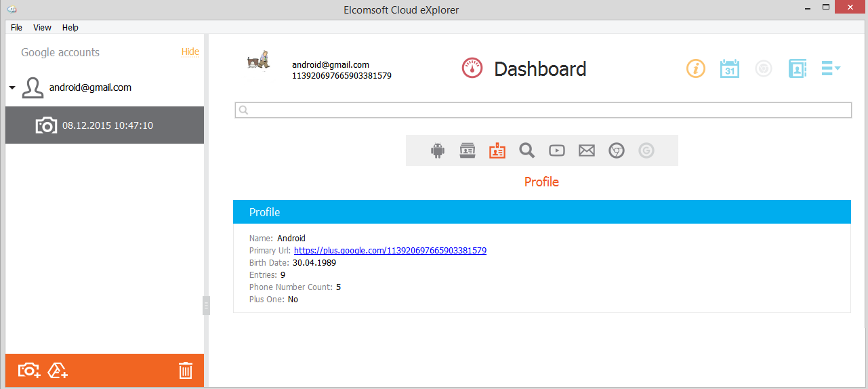Screen dimensions: 868x389
Task: Open the list menu dropdown in the header
Action: pyautogui.click(x=831, y=68)
